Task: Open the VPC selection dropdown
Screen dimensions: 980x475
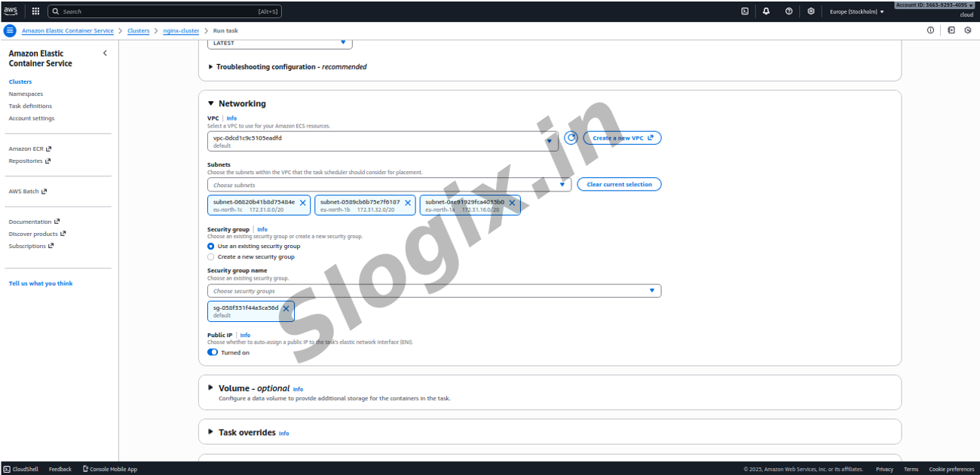Action: point(383,141)
